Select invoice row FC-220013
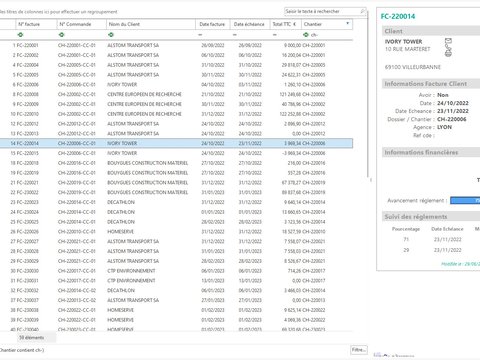This screenshot has width=480, height=360. pos(176,133)
